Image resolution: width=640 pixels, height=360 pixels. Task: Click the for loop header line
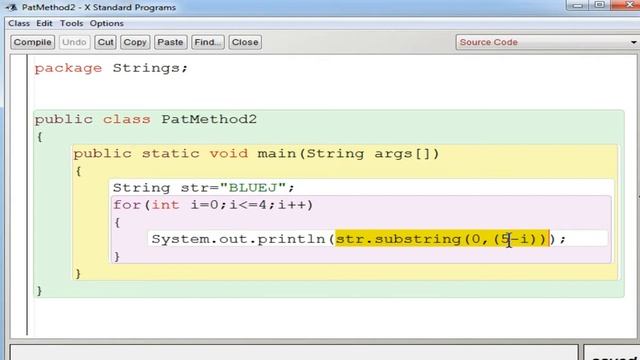point(213,204)
